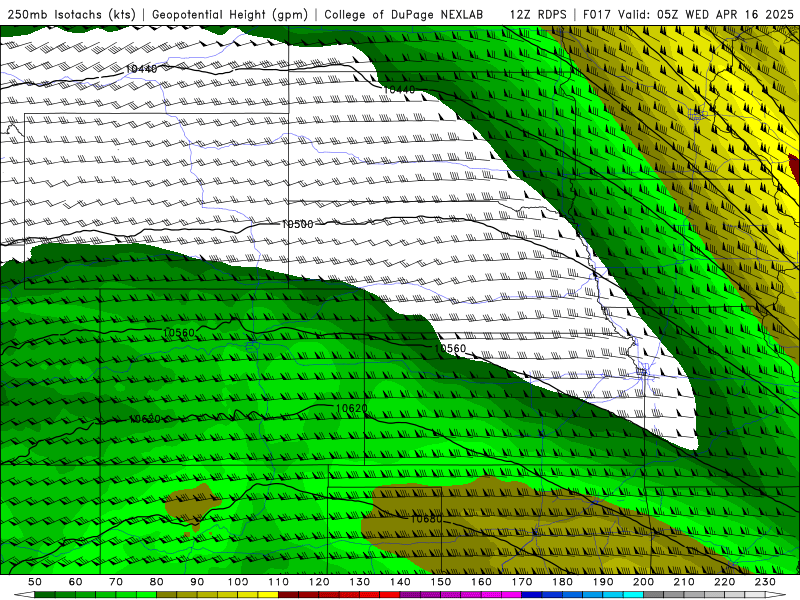Click the eastern 10440 contour label
The image size is (800, 600).
click(x=399, y=90)
